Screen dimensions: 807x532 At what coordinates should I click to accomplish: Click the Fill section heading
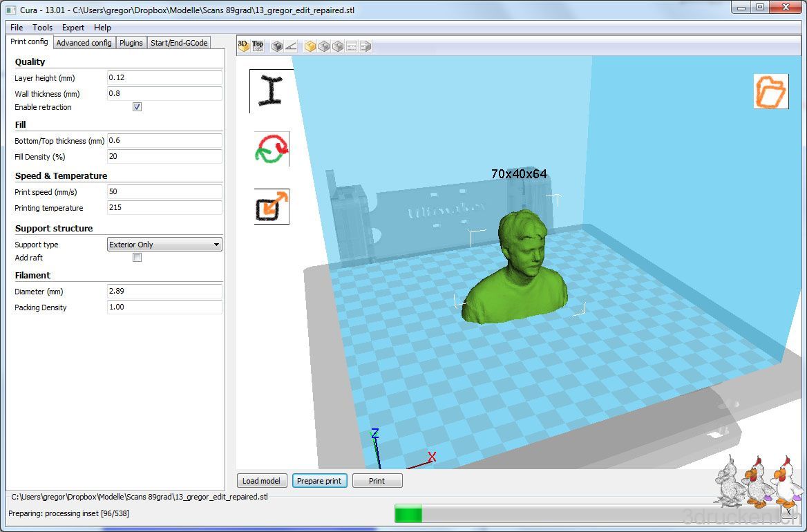click(21, 124)
